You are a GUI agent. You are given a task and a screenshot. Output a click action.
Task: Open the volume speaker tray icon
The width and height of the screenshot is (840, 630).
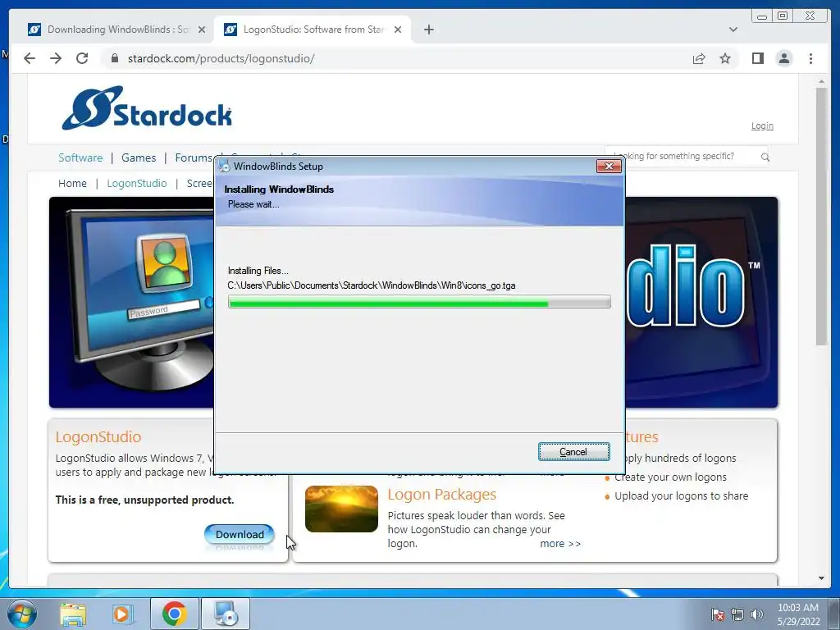point(756,614)
